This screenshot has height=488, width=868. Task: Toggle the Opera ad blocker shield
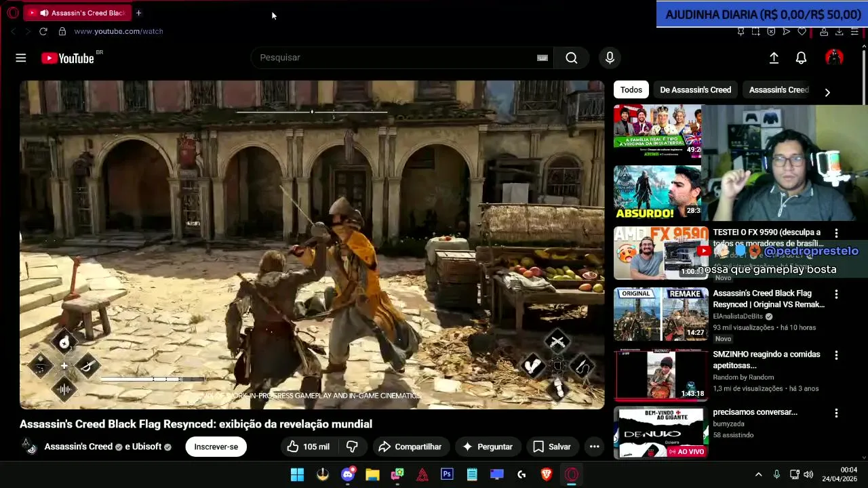click(771, 31)
